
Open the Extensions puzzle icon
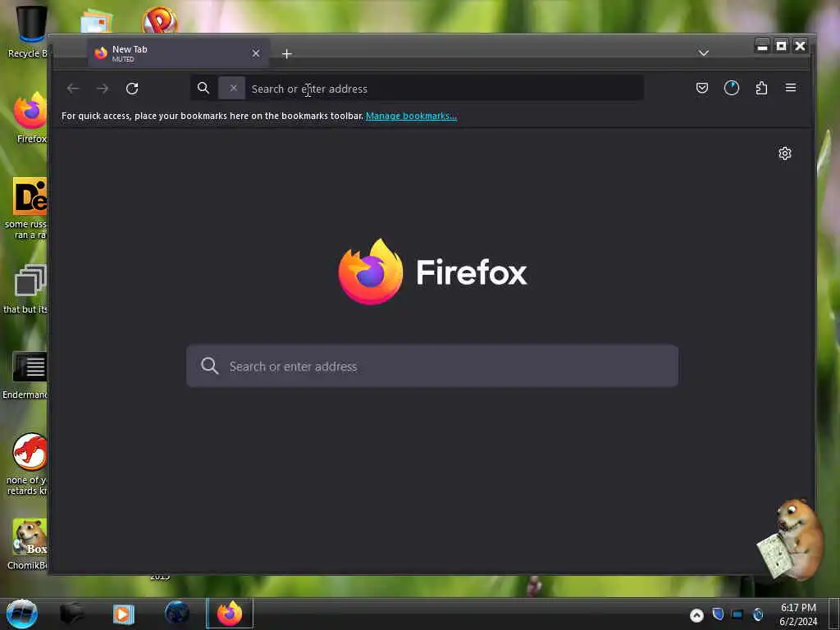[761, 88]
